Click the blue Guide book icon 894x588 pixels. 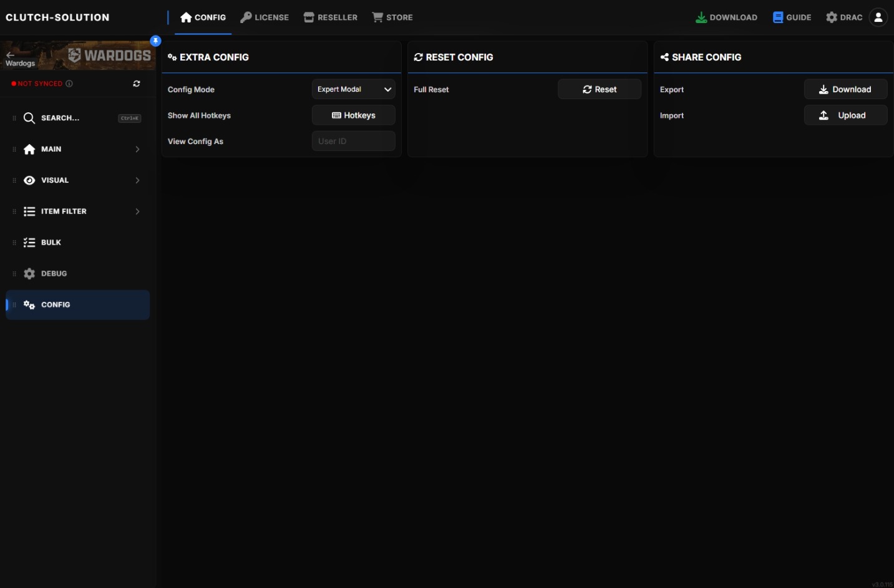pyautogui.click(x=778, y=17)
